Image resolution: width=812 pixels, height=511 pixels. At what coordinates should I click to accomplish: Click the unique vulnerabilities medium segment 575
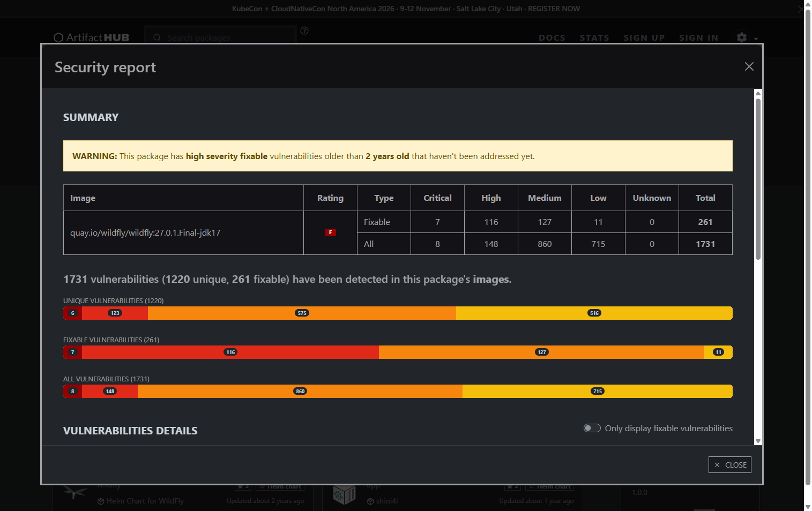302,313
